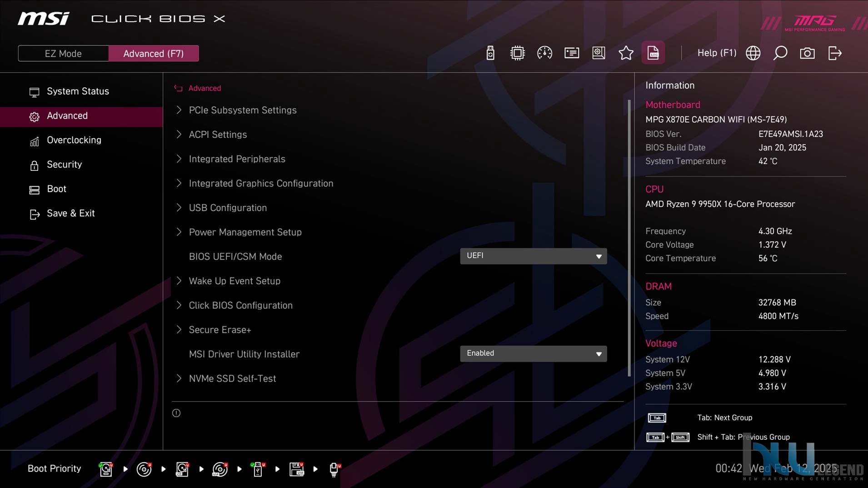
Task: Click the Core Voltage value 1.372 V
Action: point(772,245)
